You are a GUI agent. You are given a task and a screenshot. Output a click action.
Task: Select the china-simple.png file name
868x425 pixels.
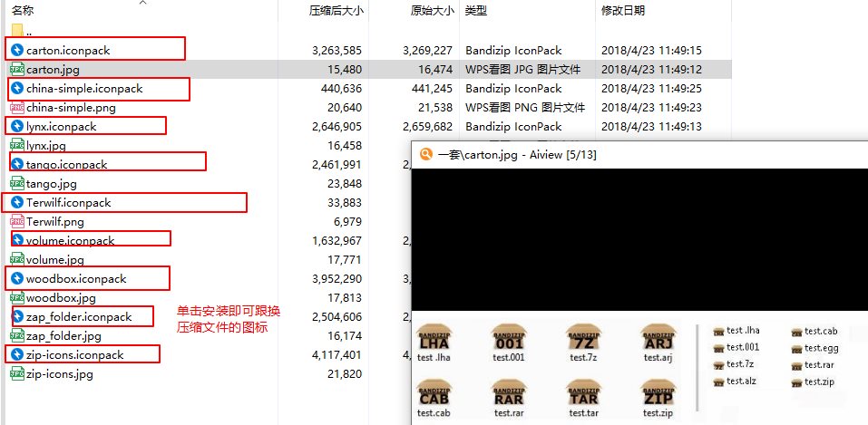click(71, 108)
